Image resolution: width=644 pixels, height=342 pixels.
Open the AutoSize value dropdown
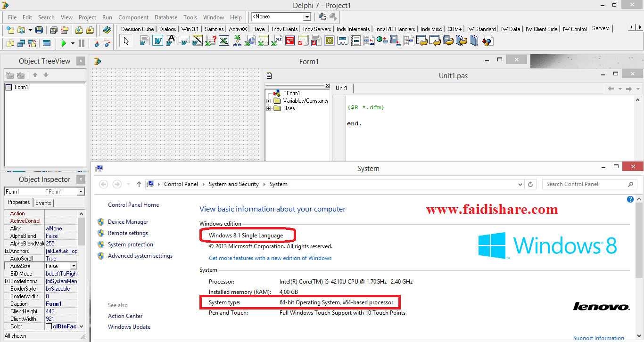pyautogui.click(x=73, y=266)
